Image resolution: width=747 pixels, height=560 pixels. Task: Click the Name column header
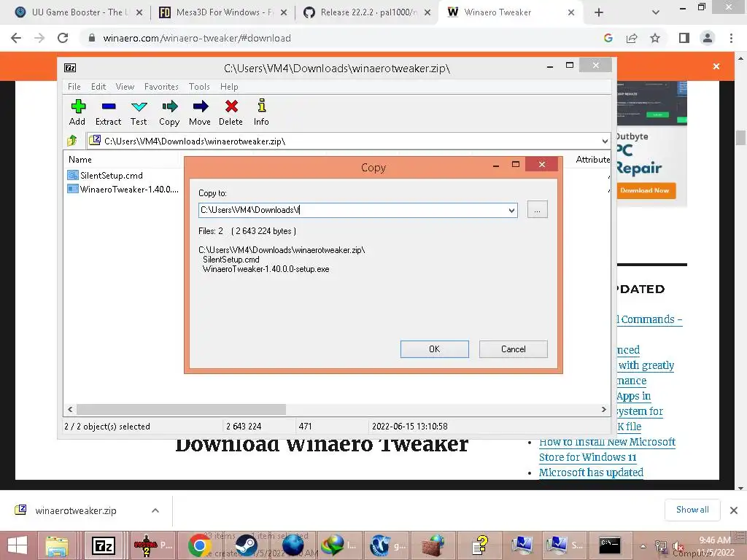click(x=80, y=160)
